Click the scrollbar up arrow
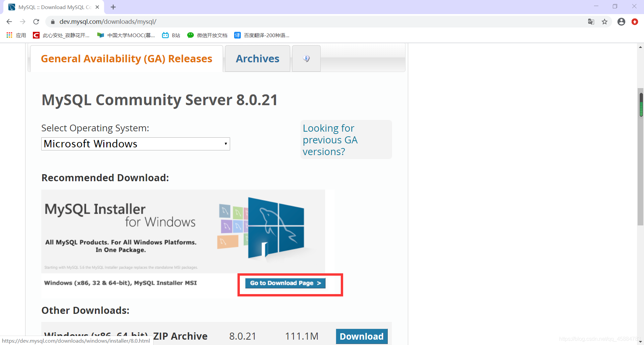 641,47
